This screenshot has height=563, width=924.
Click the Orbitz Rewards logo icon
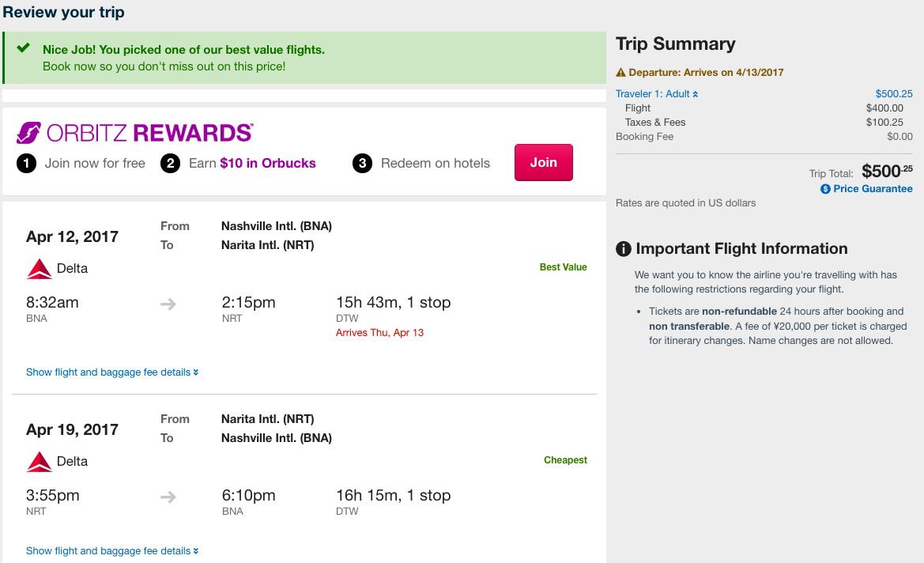pyautogui.click(x=28, y=133)
